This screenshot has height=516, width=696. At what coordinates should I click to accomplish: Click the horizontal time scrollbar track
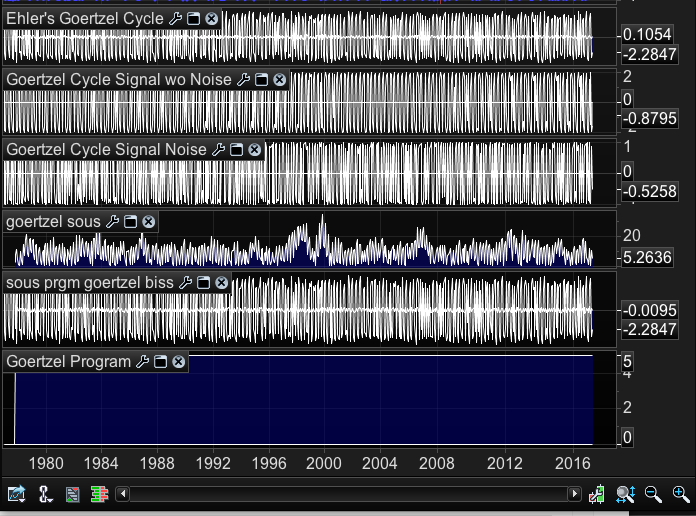coord(348,494)
